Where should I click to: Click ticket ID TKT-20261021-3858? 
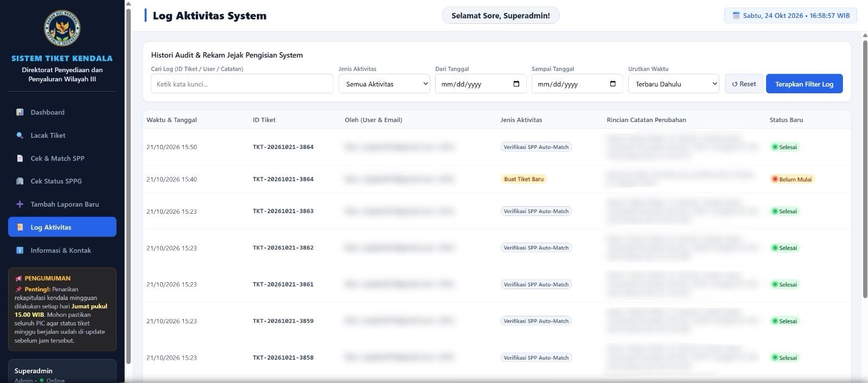(283, 358)
